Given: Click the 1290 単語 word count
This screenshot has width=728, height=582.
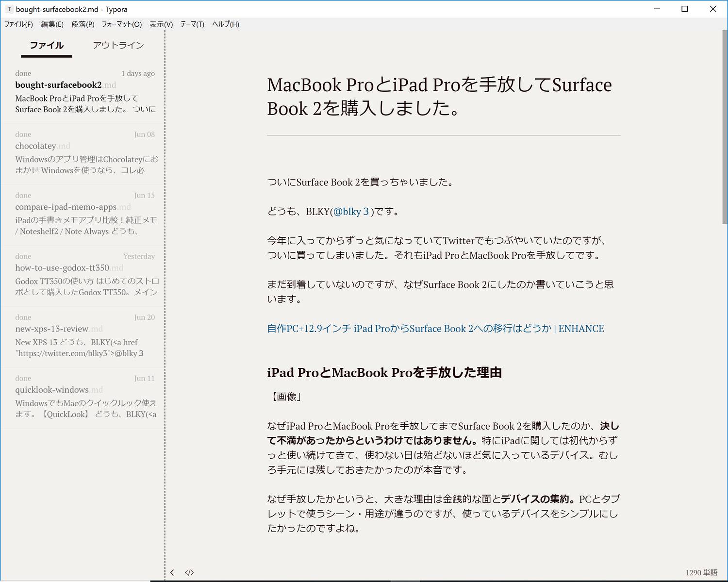Looking at the screenshot, I should (701, 573).
